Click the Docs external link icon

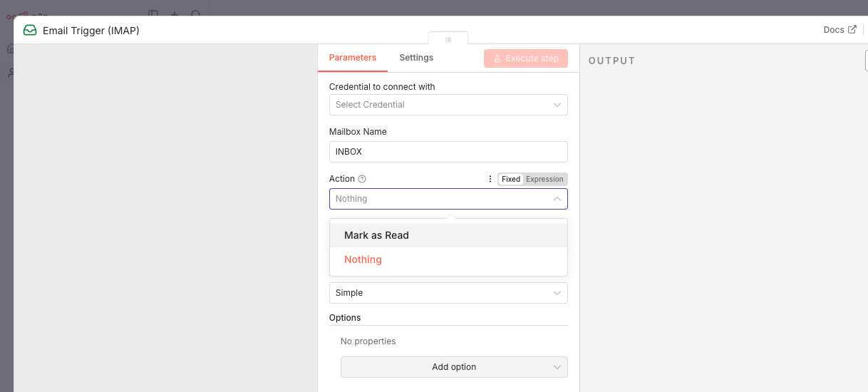point(851,30)
